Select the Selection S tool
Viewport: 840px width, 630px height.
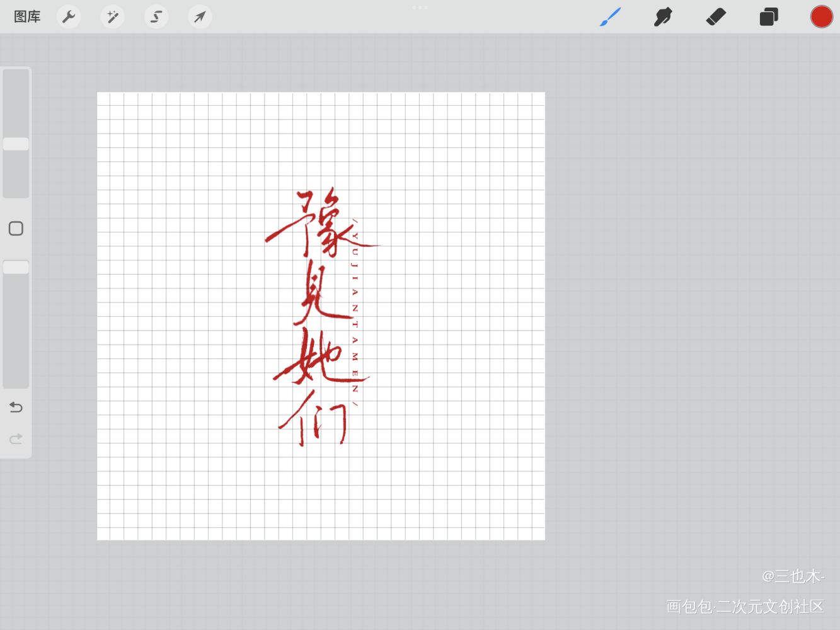pyautogui.click(x=156, y=17)
